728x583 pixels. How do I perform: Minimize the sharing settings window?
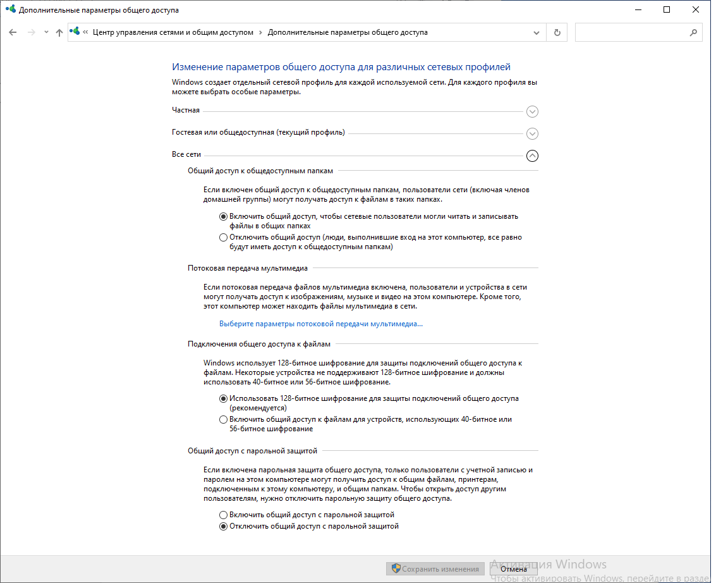pos(638,9)
